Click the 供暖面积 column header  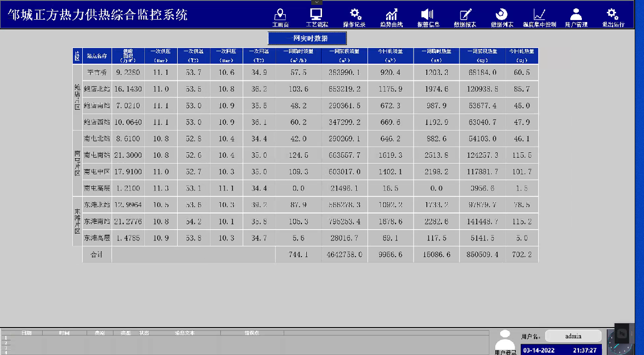[x=128, y=56]
